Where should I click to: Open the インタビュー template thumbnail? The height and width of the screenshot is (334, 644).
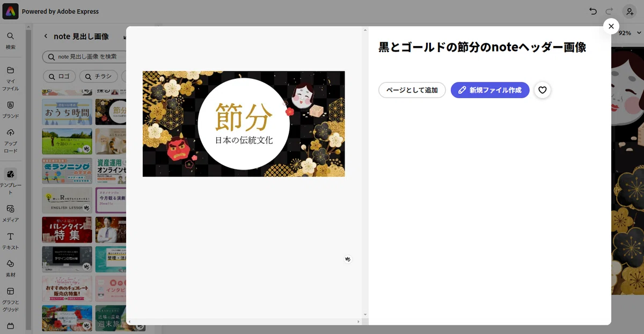[x=110, y=289]
